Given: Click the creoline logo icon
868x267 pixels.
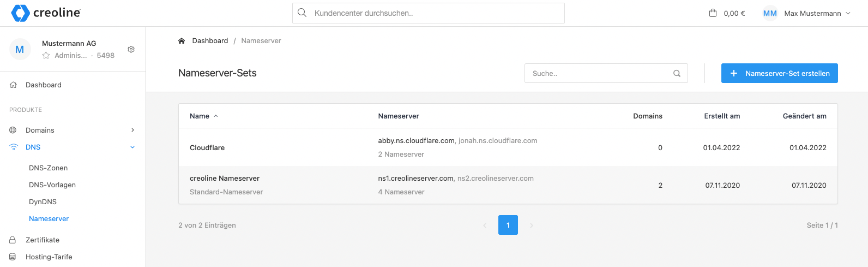Looking at the screenshot, I should tap(20, 13).
